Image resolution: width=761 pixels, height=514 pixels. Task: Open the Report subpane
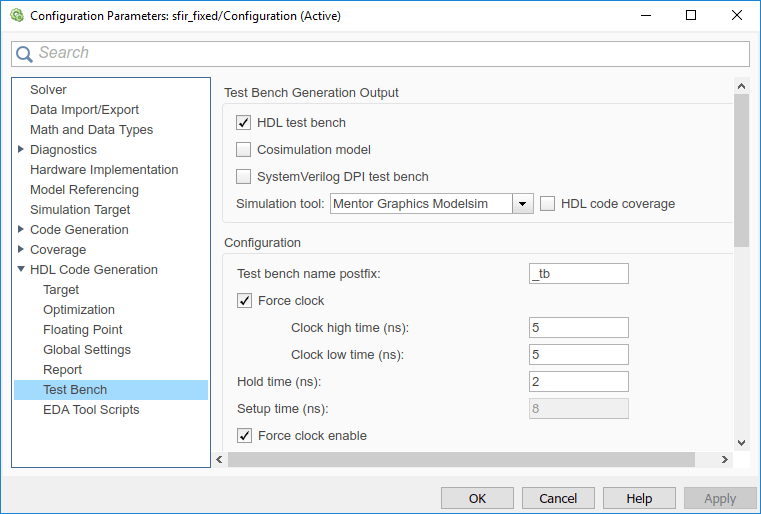click(x=62, y=370)
